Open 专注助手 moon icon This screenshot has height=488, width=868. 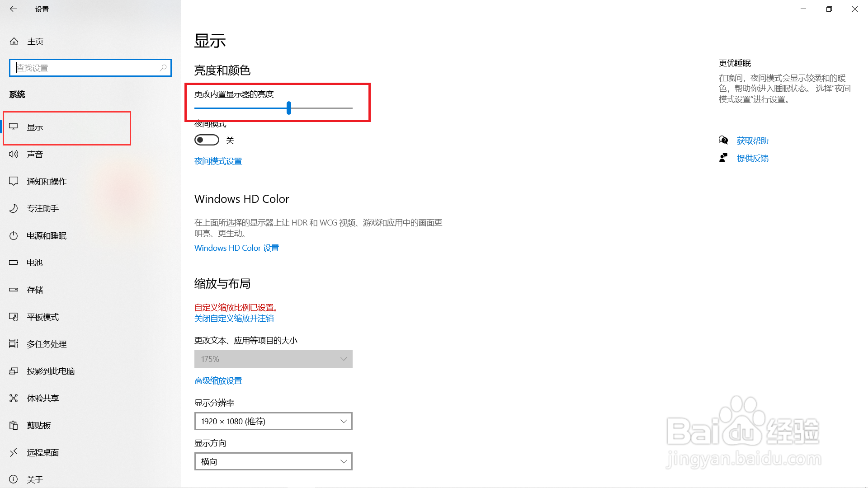14,208
